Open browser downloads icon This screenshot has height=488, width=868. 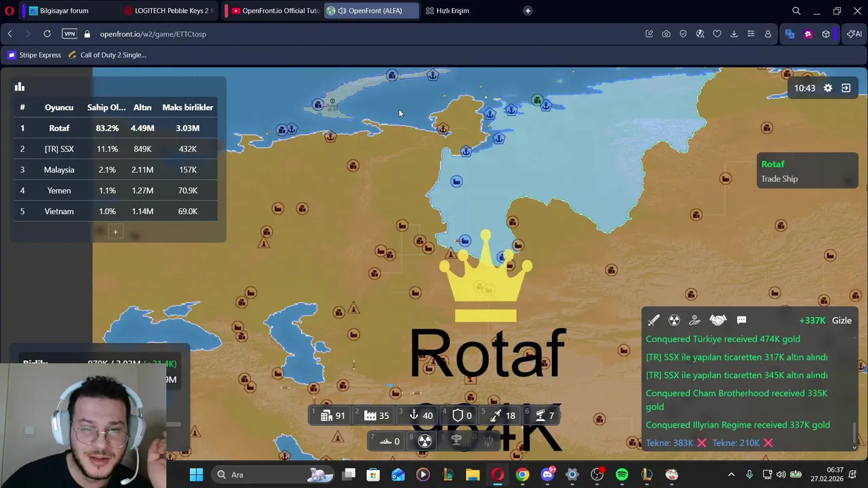pyautogui.click(x=734, y=34)
